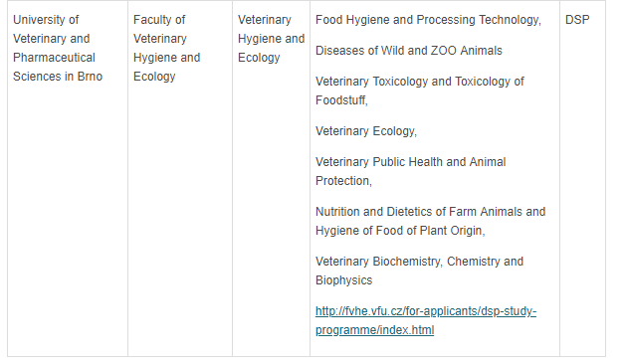Click 'Veterinary Public Health and Animal Protection'
This screenshot has width=625, height=364.
point(411,171)
